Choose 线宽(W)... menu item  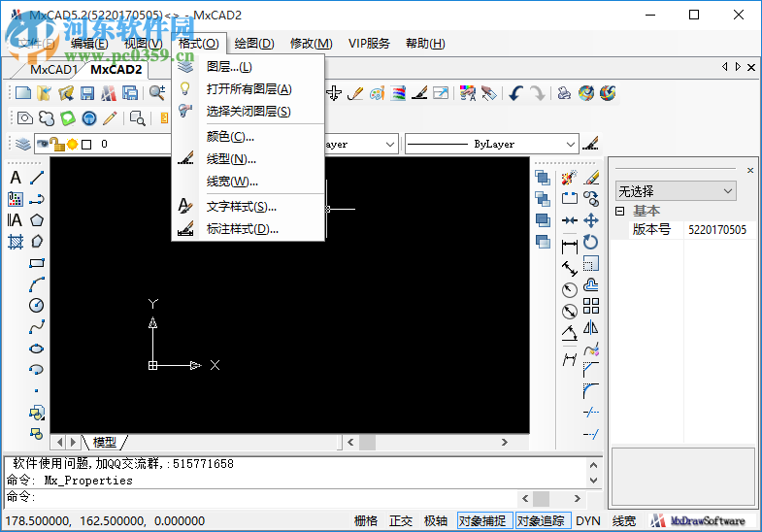248,182
